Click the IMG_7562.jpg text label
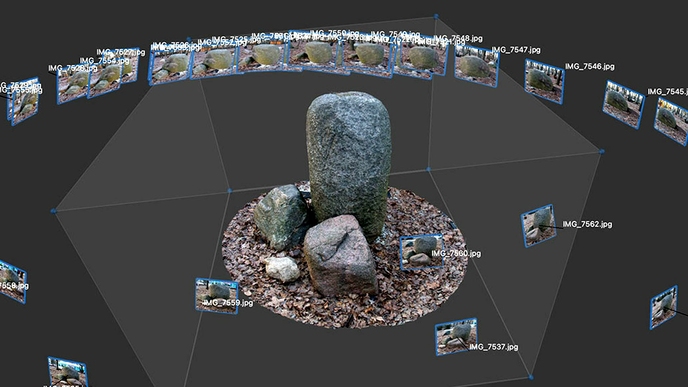Image resolution: width=688 pixels, height=387 pixels. coord(587,224)
